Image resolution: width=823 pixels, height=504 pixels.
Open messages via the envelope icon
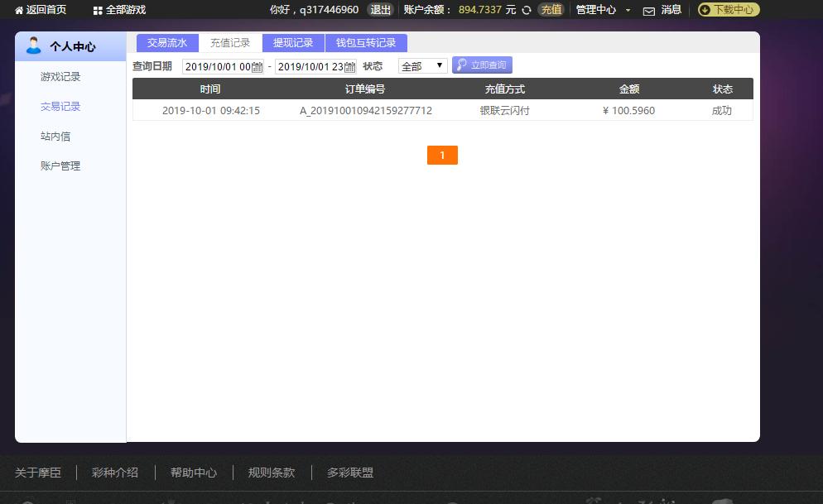coord(649,11)
